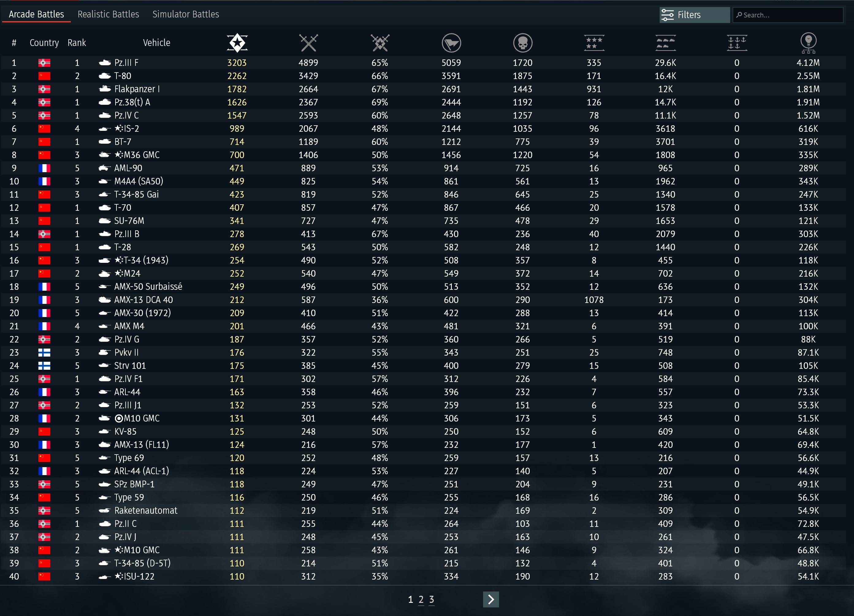Viewport: 854px width, 616px height.
Task: Go to page 2 of results
Action: [x=421, y=599]
